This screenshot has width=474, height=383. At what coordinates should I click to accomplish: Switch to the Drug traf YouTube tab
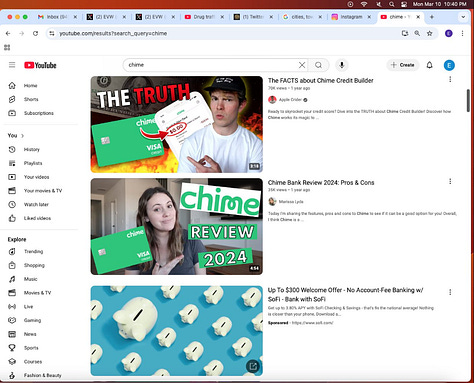point(204,17)
